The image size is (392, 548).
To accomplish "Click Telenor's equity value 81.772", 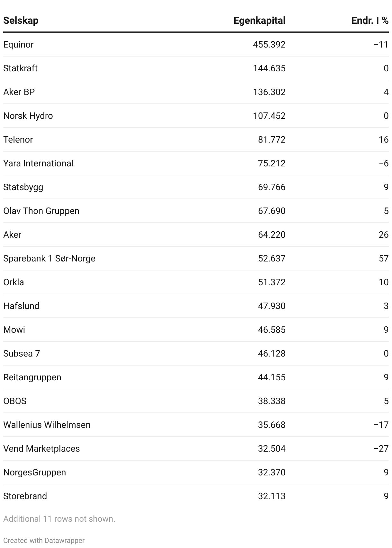I will [x=272, y=139].
